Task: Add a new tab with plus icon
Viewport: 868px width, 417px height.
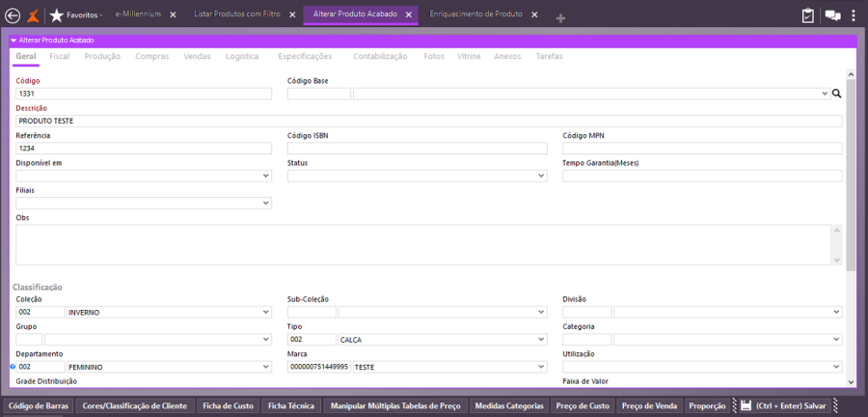Action: tap(560, 19)
